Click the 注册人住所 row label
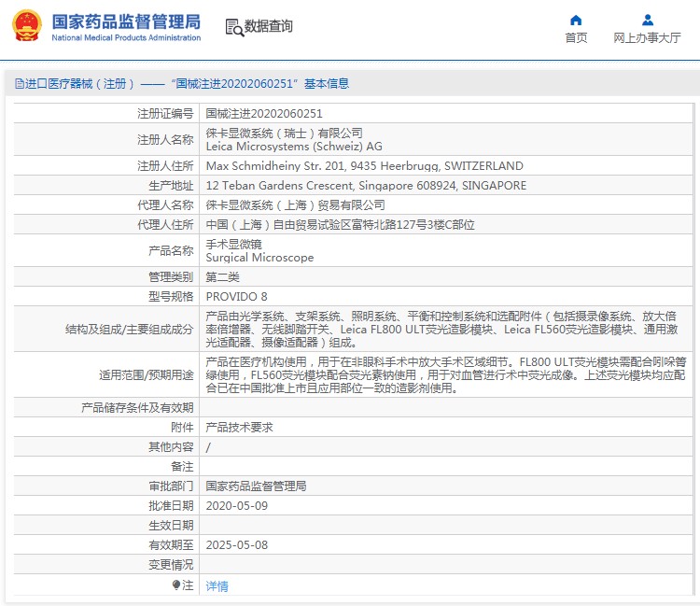Screen dimensions: 700x606 click(165, 165)
